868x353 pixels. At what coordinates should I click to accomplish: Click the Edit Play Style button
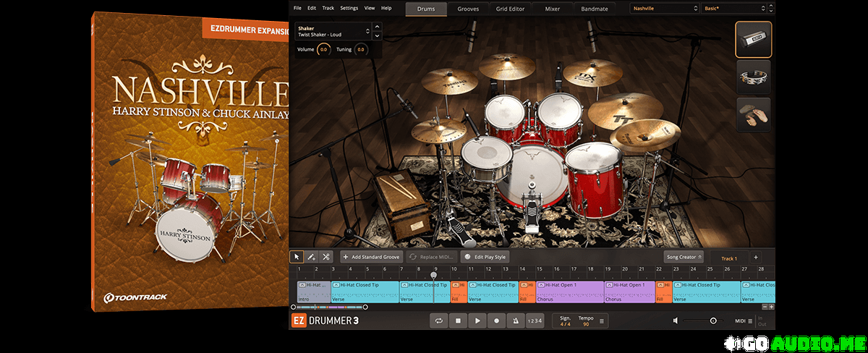(485, 257)
